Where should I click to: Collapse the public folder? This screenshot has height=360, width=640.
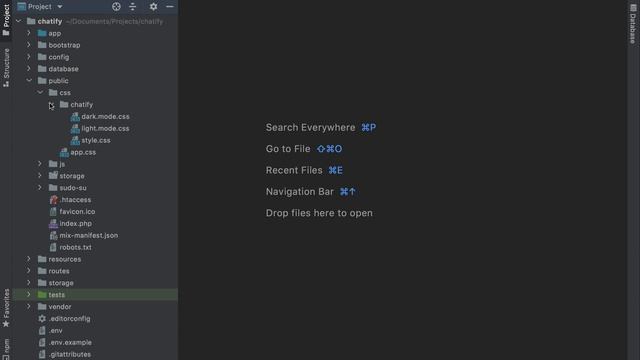29,80
